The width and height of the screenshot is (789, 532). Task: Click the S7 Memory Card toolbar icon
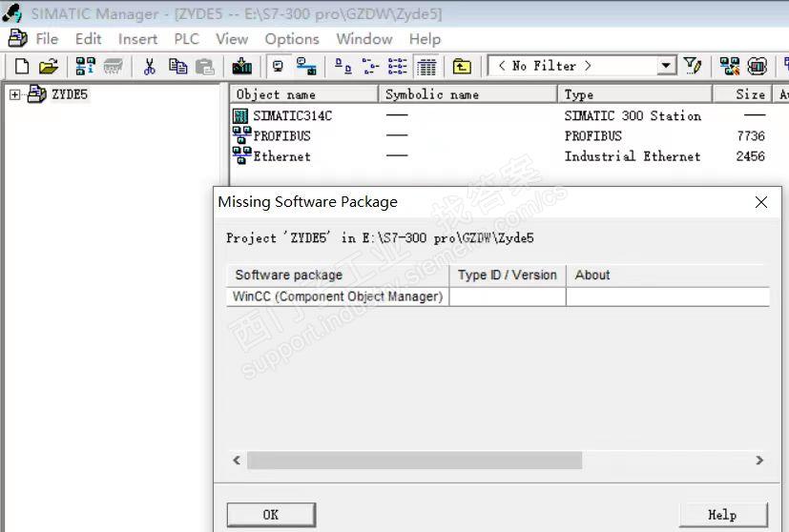pos(113,66)
